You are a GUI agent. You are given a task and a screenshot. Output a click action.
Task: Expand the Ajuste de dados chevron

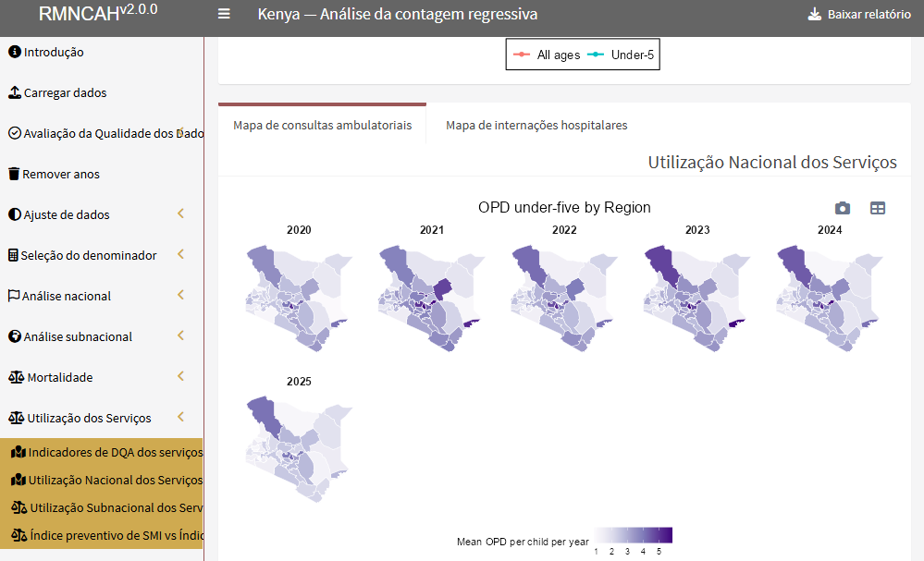(x=181, y=213)
